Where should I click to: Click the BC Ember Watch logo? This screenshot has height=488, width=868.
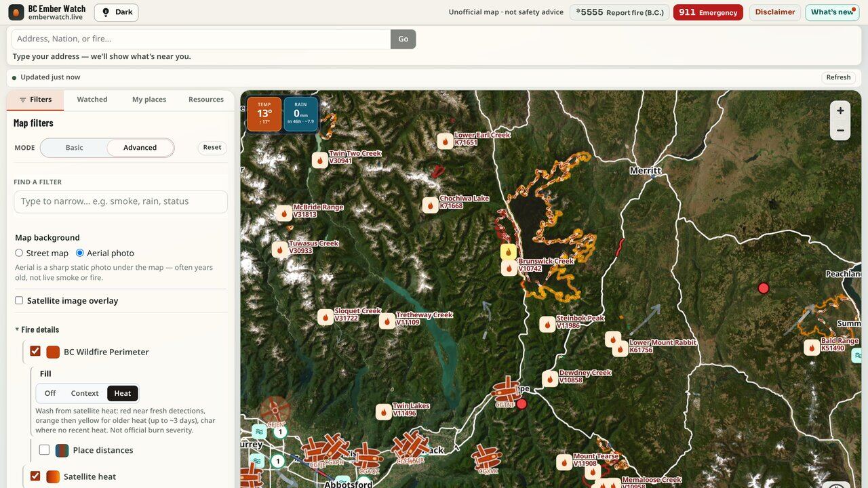click(x=16, y=12)
